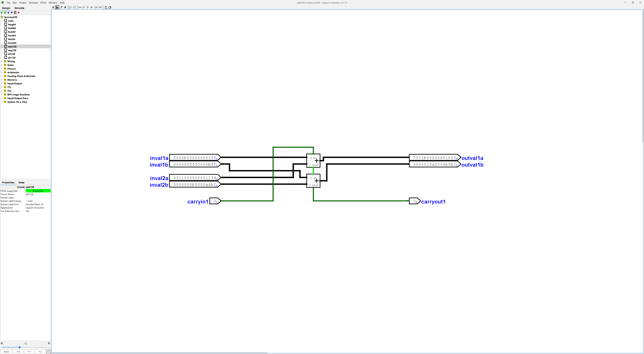
Task: Expand the Wiring library folder
Action: tap(2, 61)
